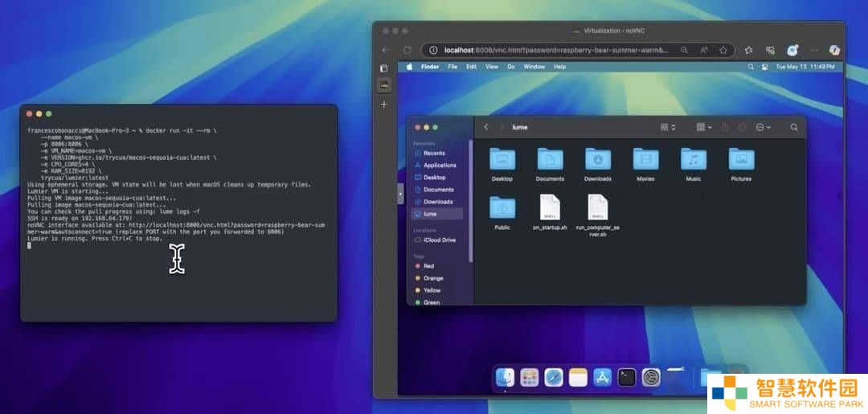Select Desktop in Finder sidebar
868x414 pixels.
(x=438, y=178)
